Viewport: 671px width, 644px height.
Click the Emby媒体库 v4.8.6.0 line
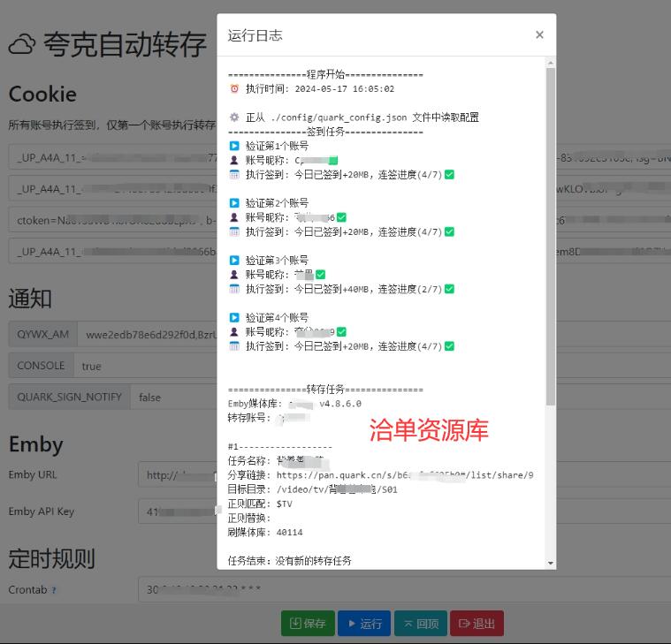pos(294,404)
